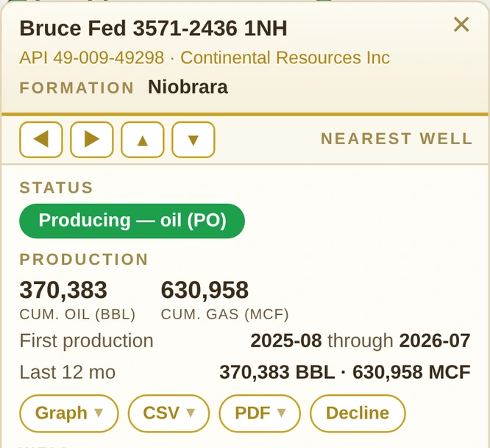The width and height of the screenshot is (490, 448).
Task: Click the Niobrara formation value
Action: pos(188,87)
